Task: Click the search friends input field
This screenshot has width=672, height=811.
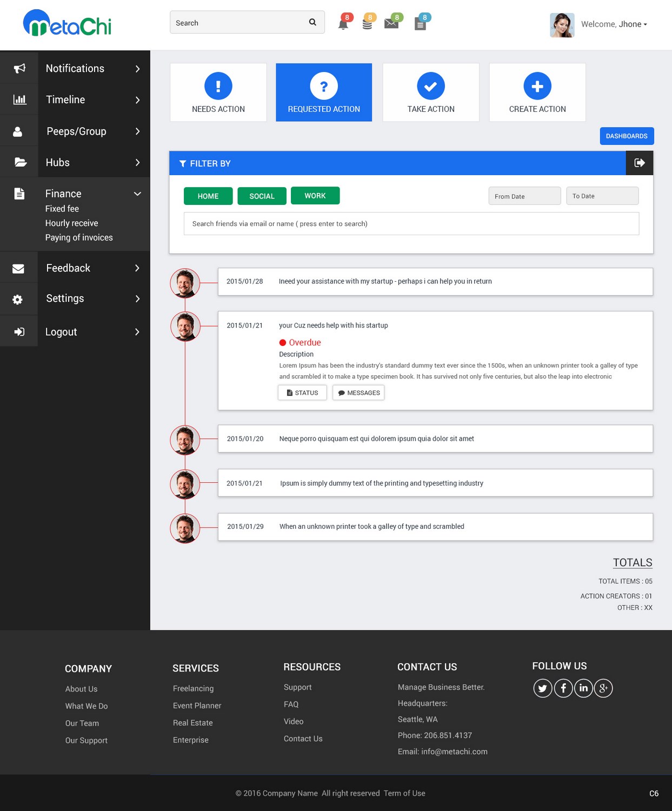Action: 411,224
